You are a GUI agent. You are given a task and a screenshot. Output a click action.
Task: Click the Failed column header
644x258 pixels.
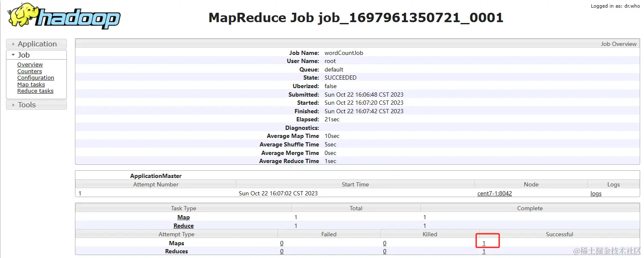(329, 234)
